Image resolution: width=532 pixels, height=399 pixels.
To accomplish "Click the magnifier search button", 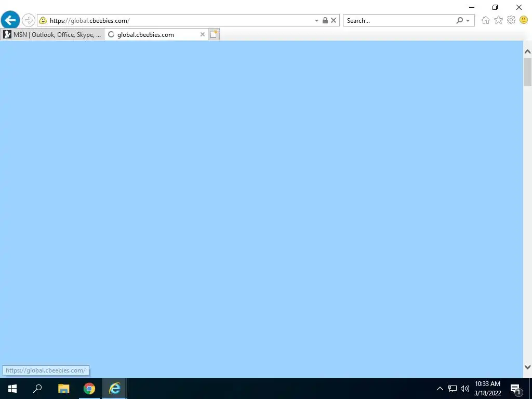I will pos(459,21).
